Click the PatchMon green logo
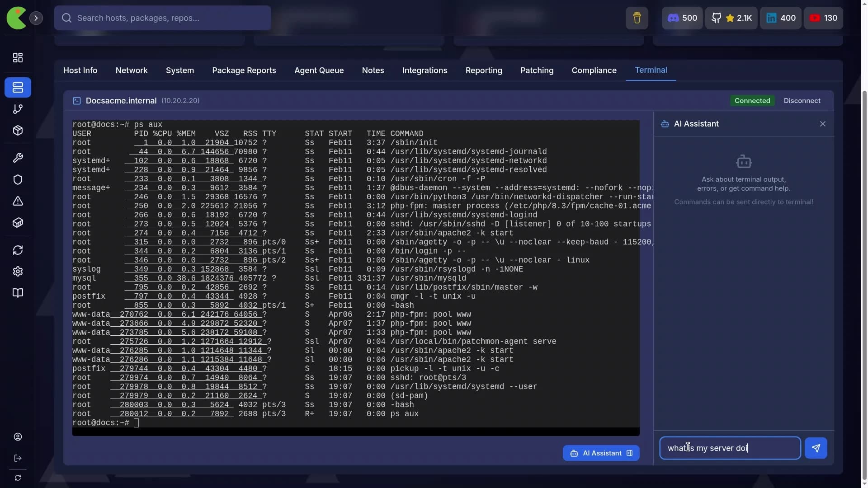 click(16, 18)
